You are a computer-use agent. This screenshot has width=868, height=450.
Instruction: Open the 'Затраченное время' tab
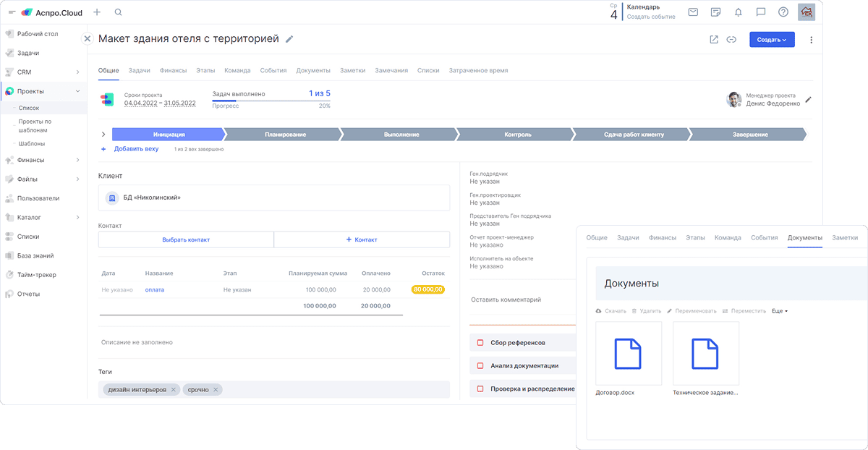coord(478,71)
